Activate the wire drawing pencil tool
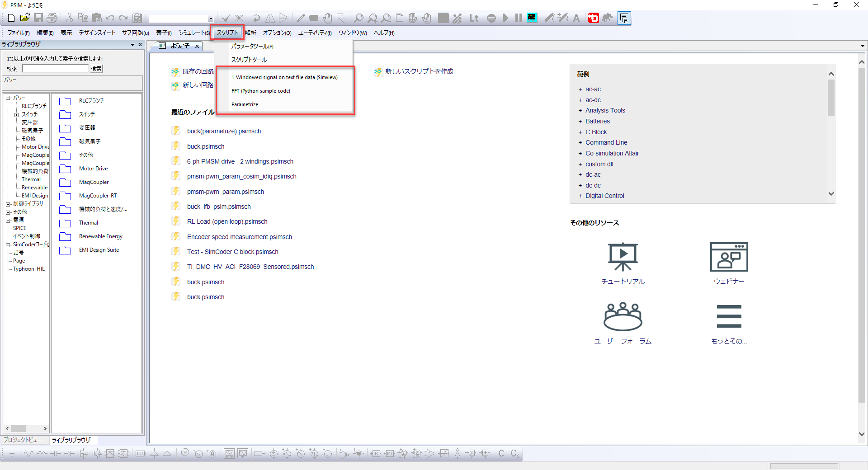868x470 pixels. click(x=300, y=18)
